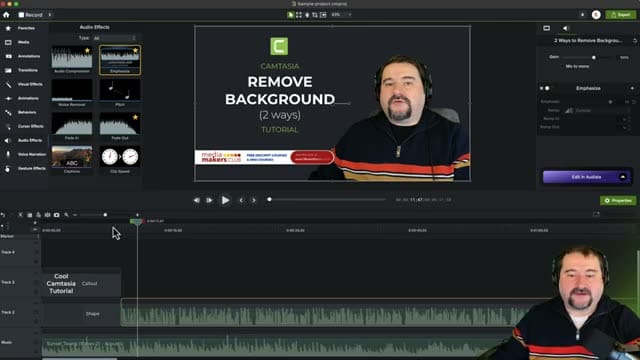Select the canvas Edit mode arrow tool
This screenshot has width=640, height=360.
coord(290,15)
